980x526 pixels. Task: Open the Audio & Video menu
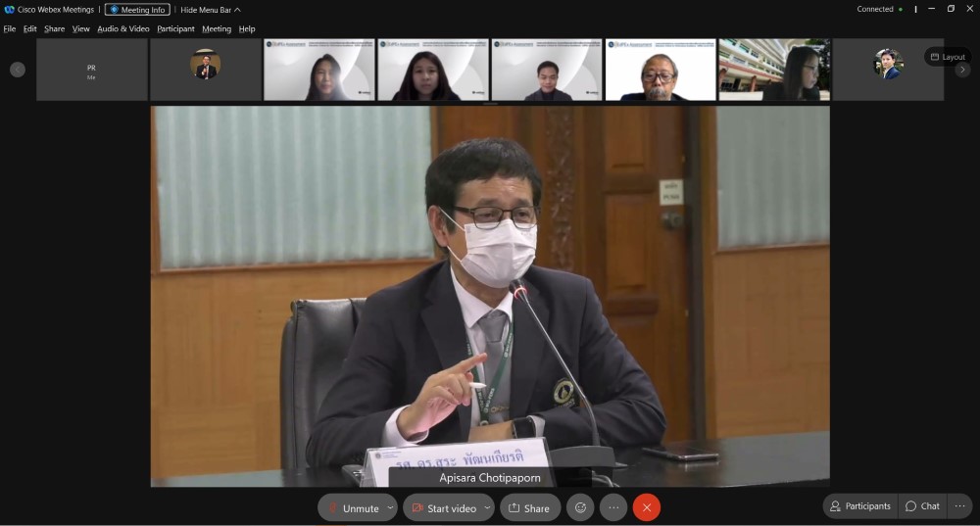123,29
